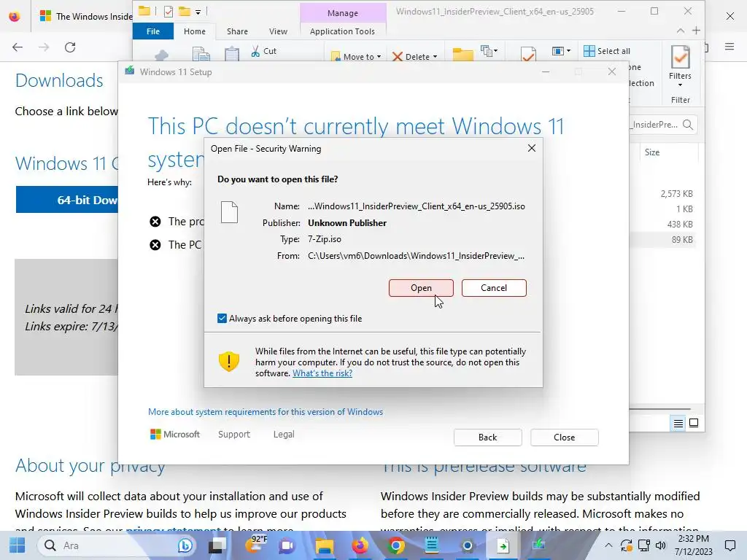Click the Support link in Setup window
This screenshot has height=560, width=747.
click(234, 435)
